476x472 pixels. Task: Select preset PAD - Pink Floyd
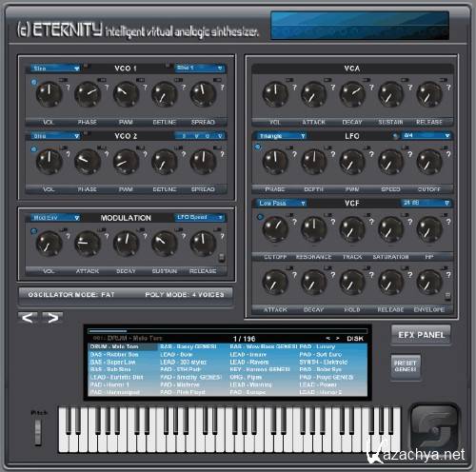tap(183, 392)
